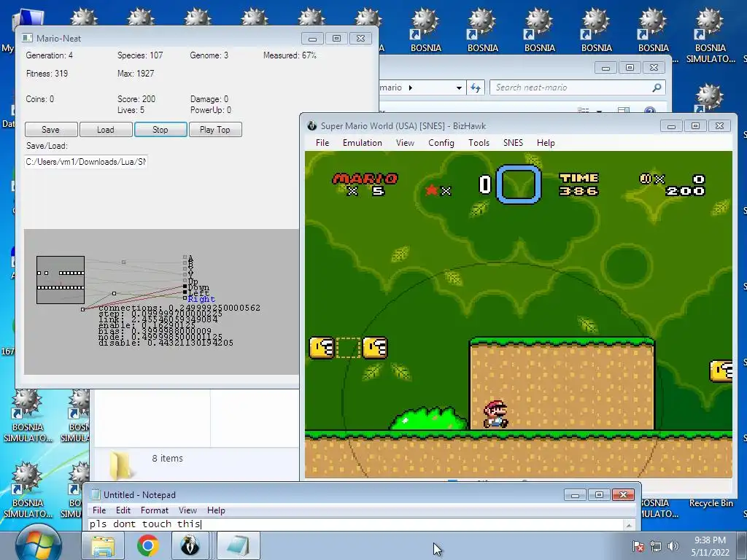Click Mario character in the game view
Viewport: 747px width, 560px height.
tap(495, 414)
